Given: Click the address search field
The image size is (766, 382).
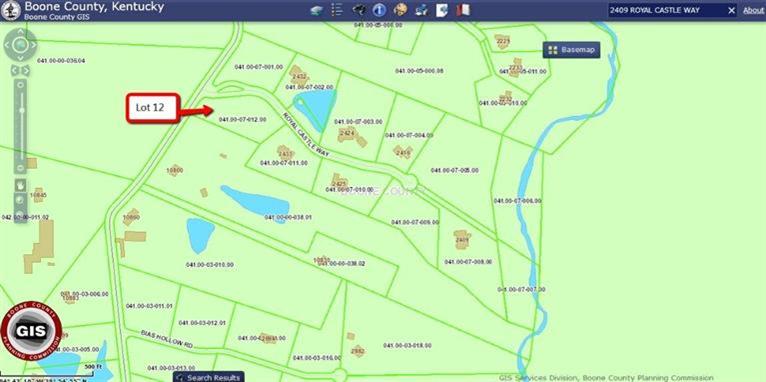Looking at the screenshot, I should (667, 10).
